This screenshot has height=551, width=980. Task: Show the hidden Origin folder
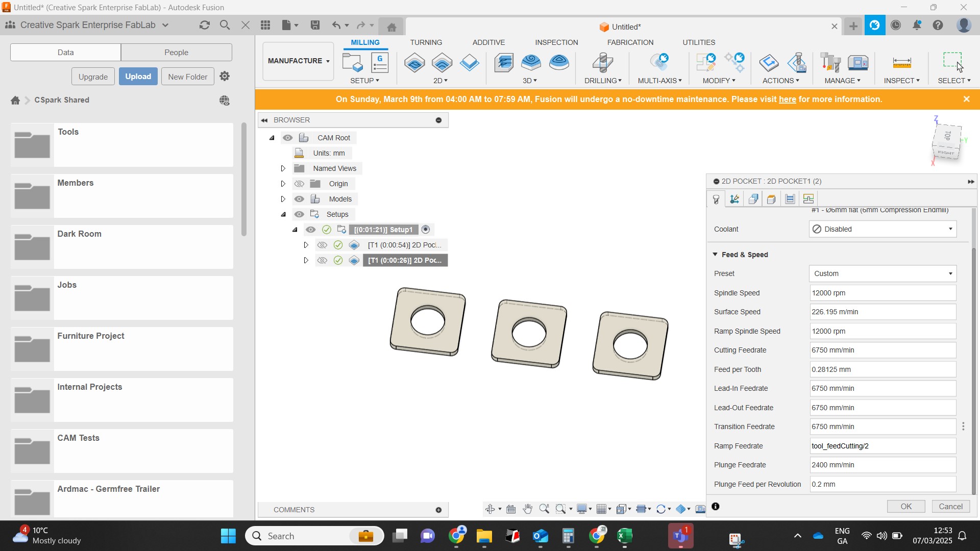pyautogui.click(x=299, y=184)
